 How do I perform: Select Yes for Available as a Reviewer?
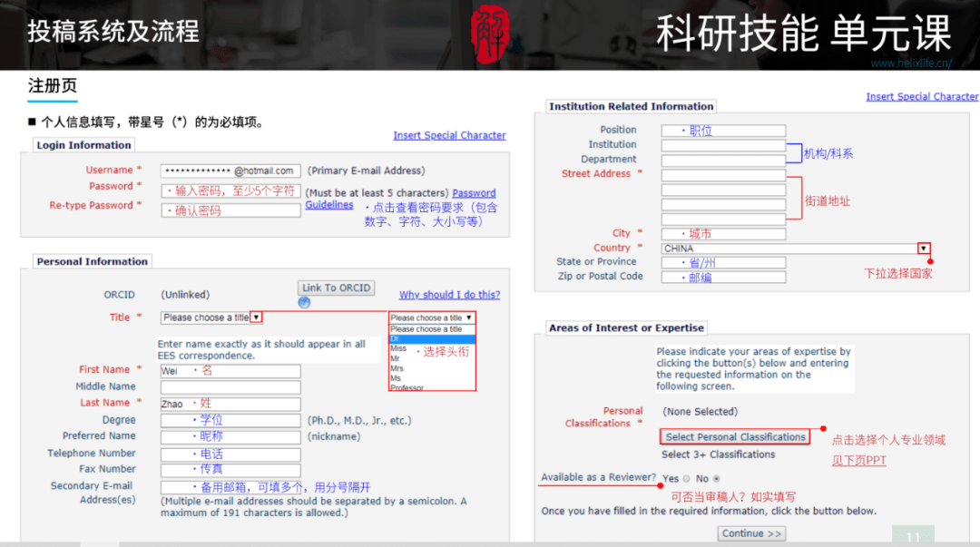point(686,479)
